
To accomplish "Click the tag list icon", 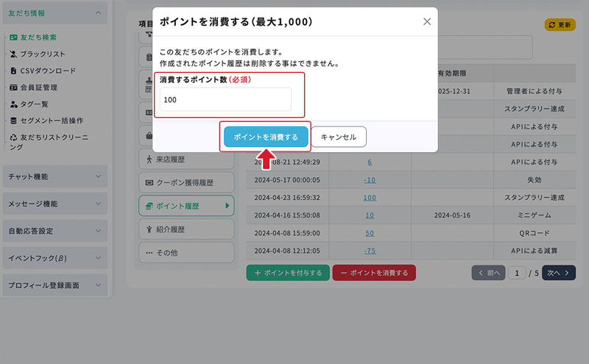I will pyautogui.click(x=13, y=104).
